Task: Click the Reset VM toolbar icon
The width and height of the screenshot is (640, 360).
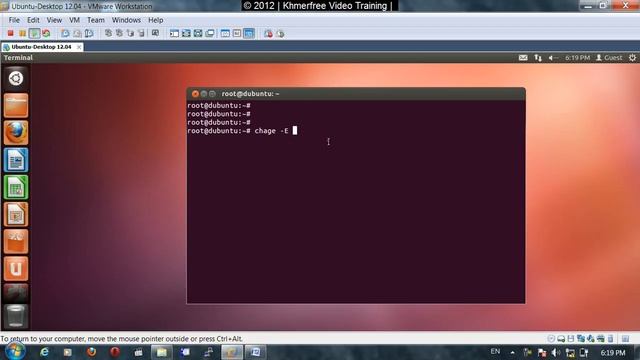Action: (46, 33)
